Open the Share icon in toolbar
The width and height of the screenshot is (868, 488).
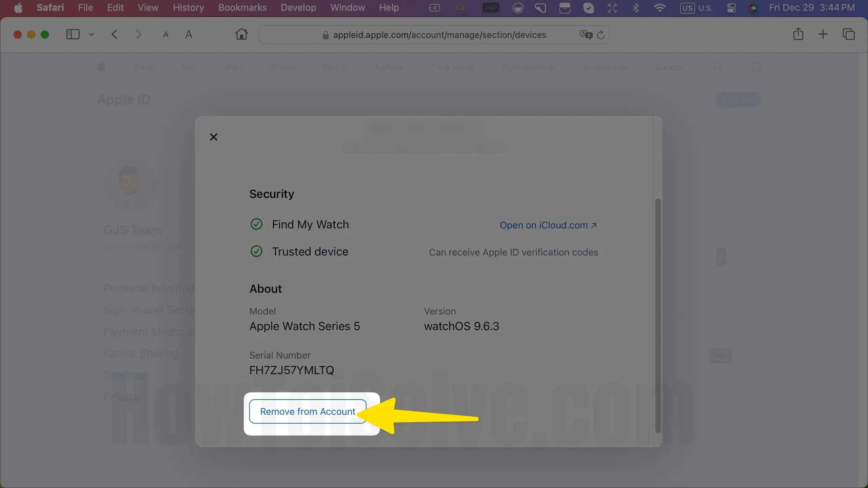coord(798,34)
